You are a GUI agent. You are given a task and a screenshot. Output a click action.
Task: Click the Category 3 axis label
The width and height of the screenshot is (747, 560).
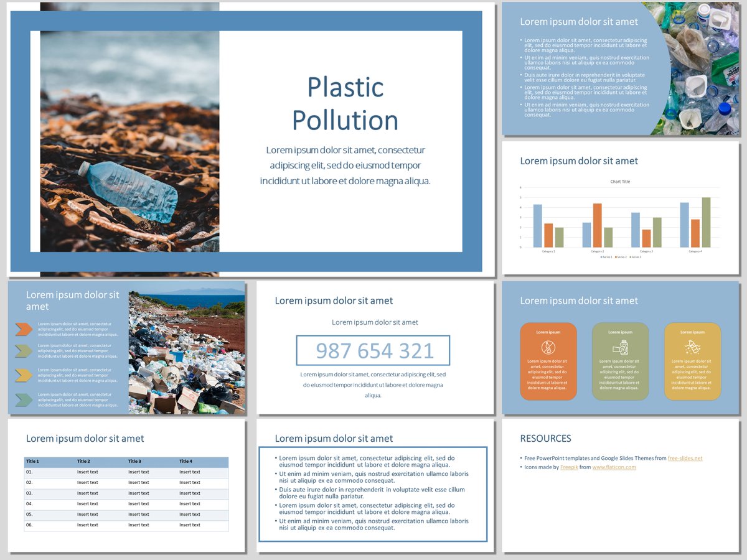(x=646, y=251)
